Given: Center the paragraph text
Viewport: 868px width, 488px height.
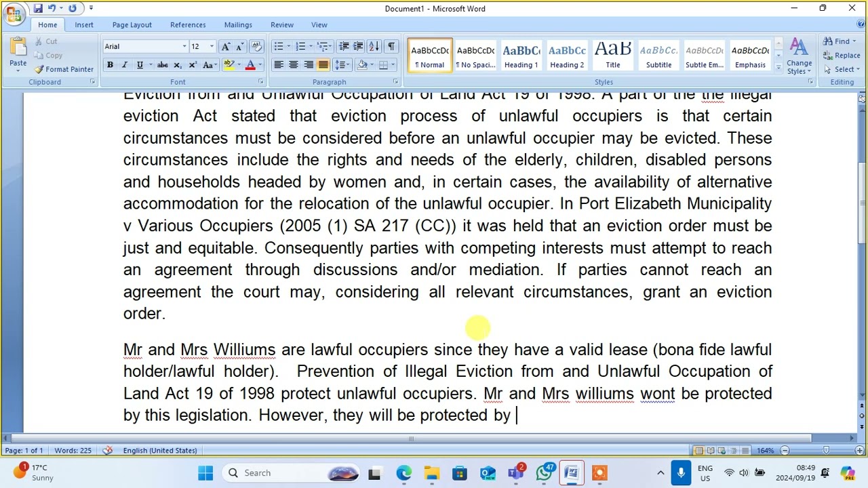Looking at the screenshot, I should 294,65.
